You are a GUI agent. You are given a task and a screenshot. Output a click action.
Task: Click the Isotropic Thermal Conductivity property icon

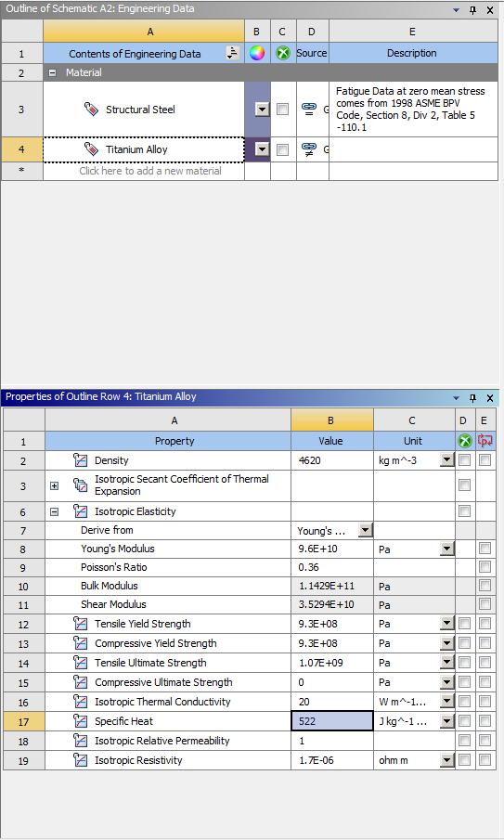81,702
